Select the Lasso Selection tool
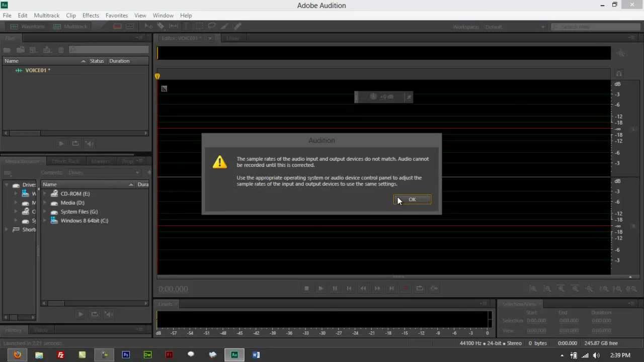The height and width of the screenshot is (362, 644). pyautogui.click(x=212, y=27)
